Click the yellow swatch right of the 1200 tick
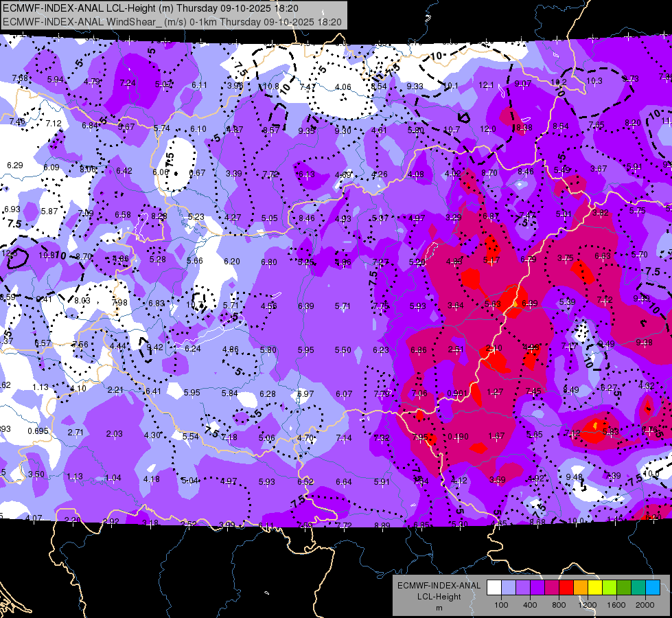 coord(595,588)
